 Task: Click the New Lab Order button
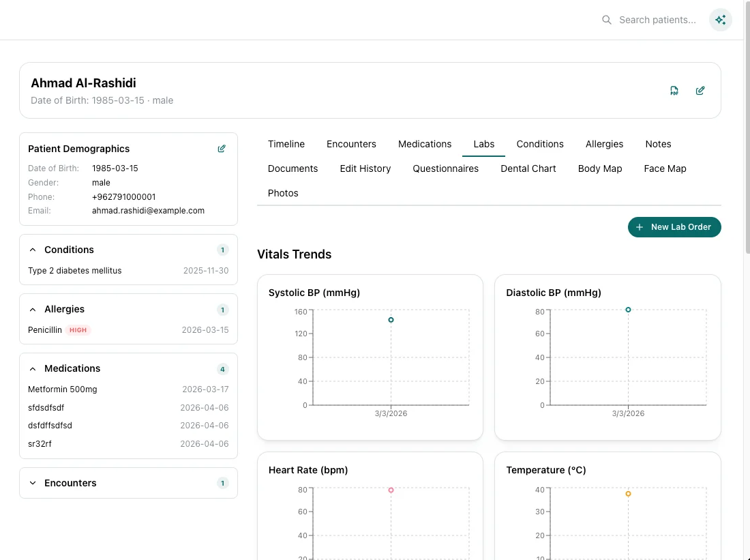[674, 227]
